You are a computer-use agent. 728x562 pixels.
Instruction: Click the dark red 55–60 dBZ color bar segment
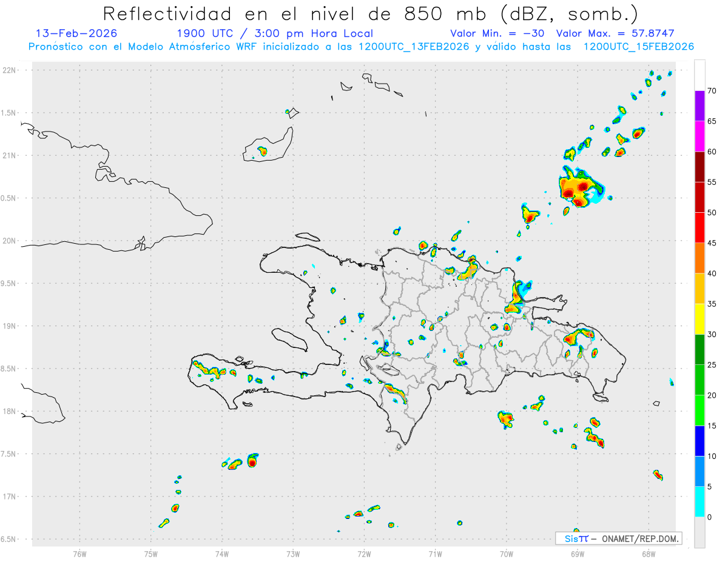[699, 166]
